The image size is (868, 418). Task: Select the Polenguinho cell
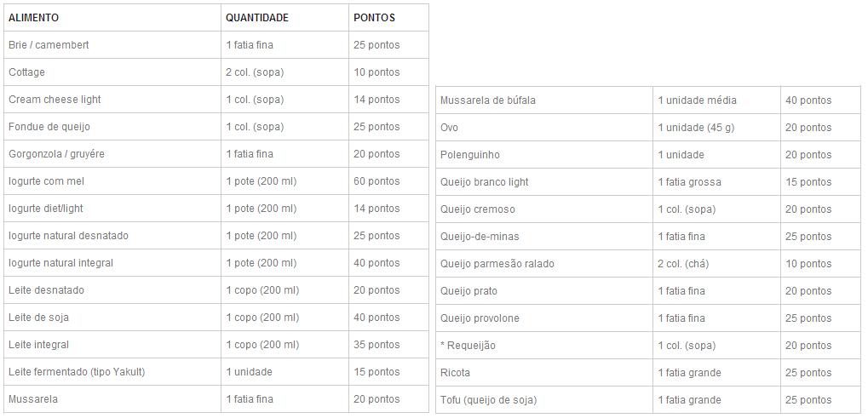(x=470, y=155)
